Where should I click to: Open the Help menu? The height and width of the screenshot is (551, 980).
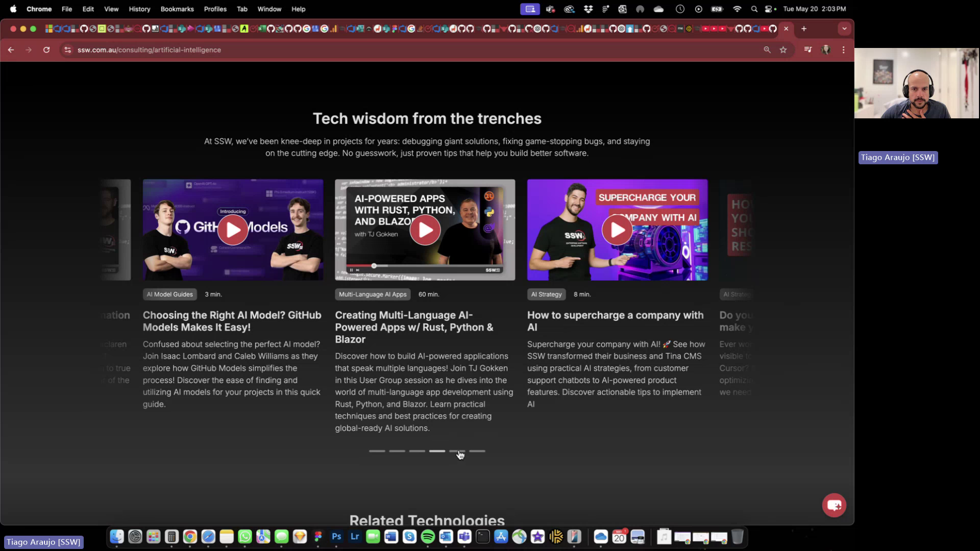[298, 9]
